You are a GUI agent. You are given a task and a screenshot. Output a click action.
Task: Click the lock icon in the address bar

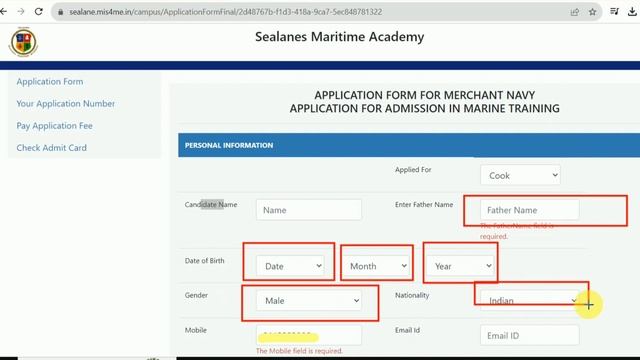(x=60, y=12)
